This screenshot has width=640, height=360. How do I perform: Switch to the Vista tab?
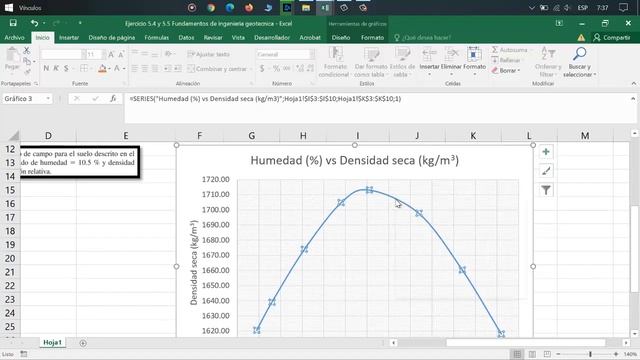point(238,38)
